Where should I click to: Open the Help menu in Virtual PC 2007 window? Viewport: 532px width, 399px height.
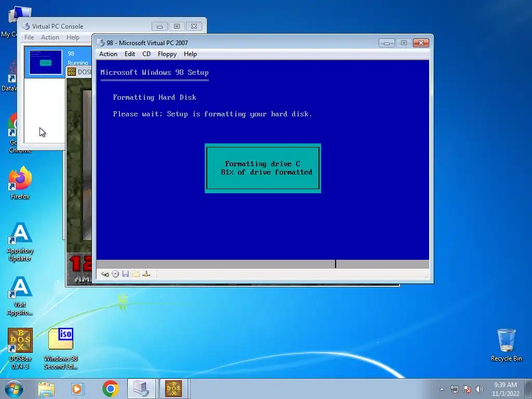click(190, 54)
